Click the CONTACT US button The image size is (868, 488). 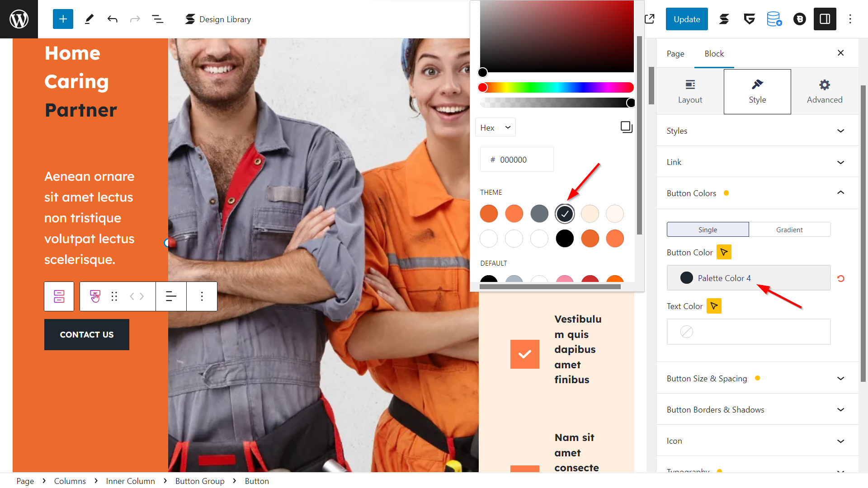pyautogui.click(x=86, y=335)
